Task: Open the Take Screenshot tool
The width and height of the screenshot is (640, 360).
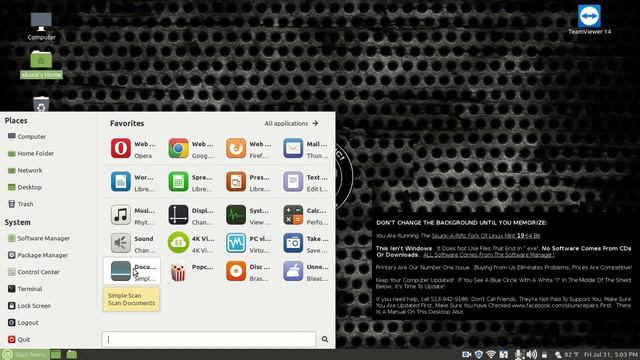Action: coord(306,244)
